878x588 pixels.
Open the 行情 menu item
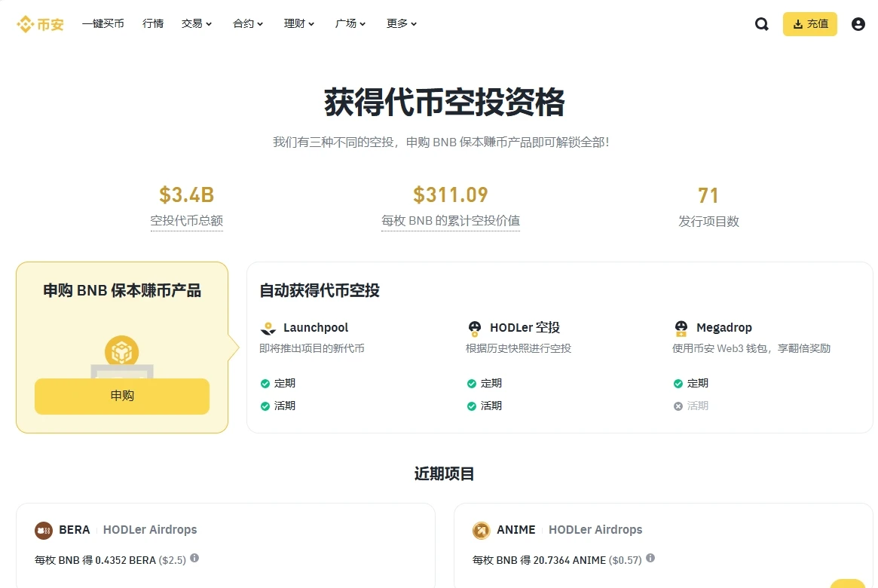coord(153,24)
